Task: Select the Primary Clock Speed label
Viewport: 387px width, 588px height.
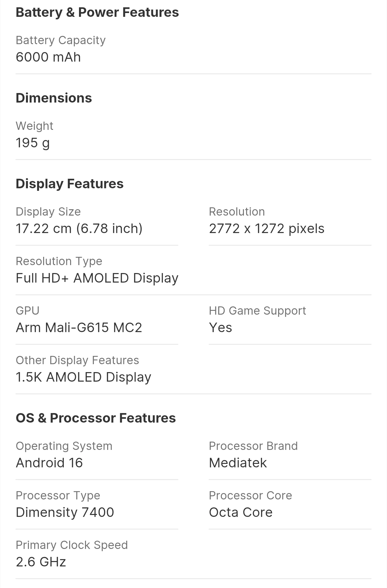Action: [72, 545]
